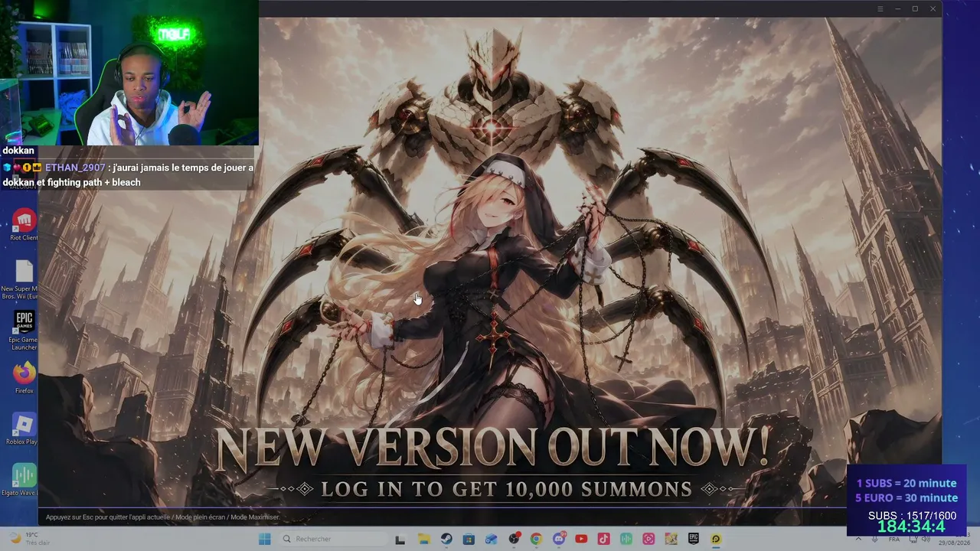Open the volume control in the tray

click(926, 540)
